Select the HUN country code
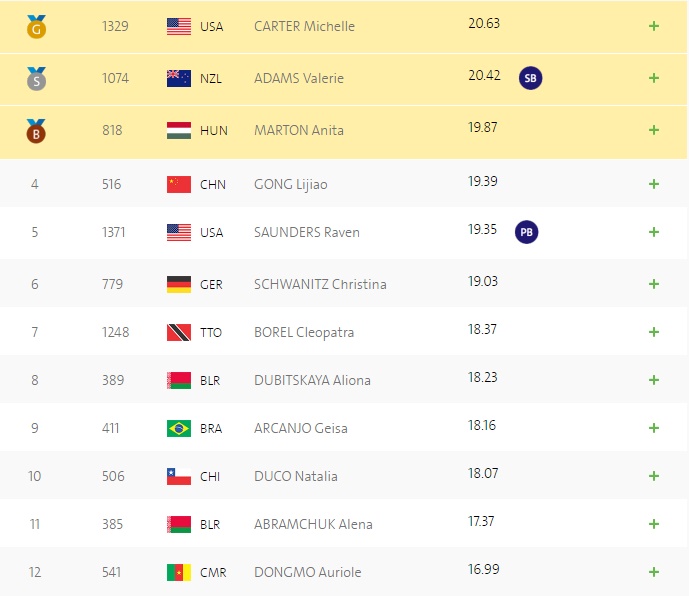 [214, 131]
